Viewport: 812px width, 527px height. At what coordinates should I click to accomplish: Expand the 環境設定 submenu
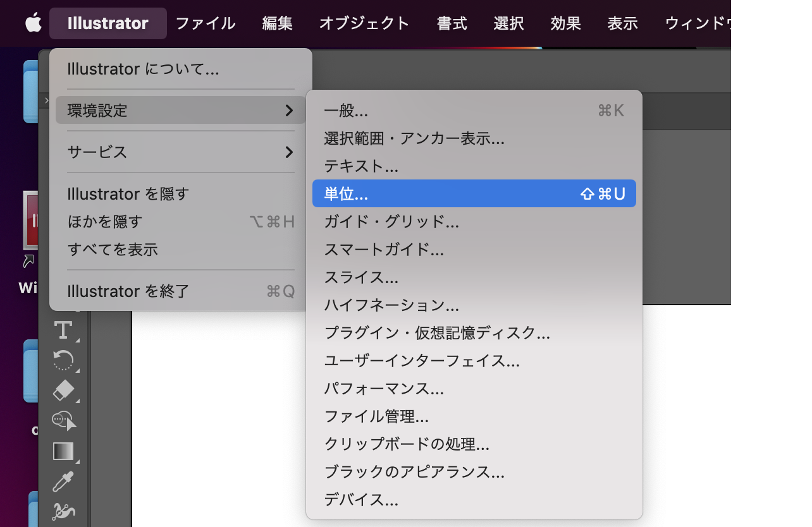181,111
